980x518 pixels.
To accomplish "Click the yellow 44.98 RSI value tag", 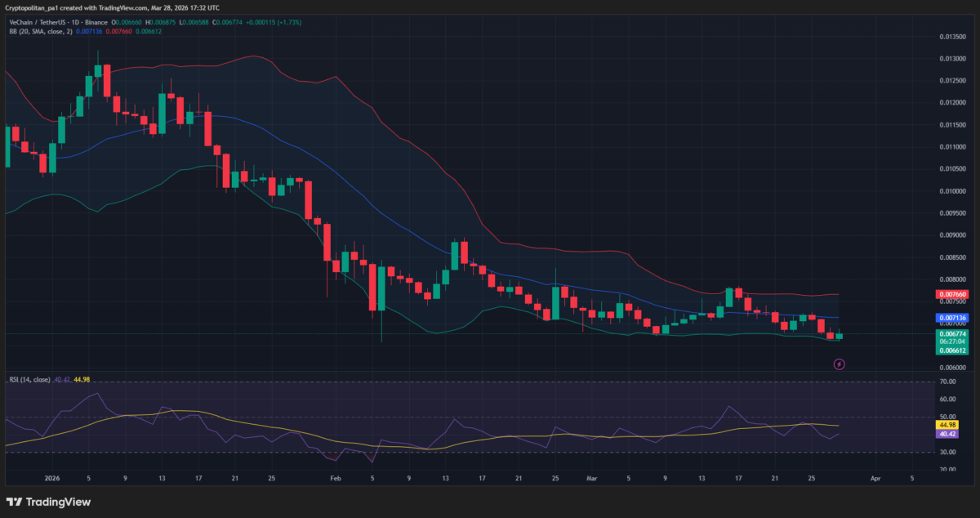I will pyautogui.click(x=949, y=425).
